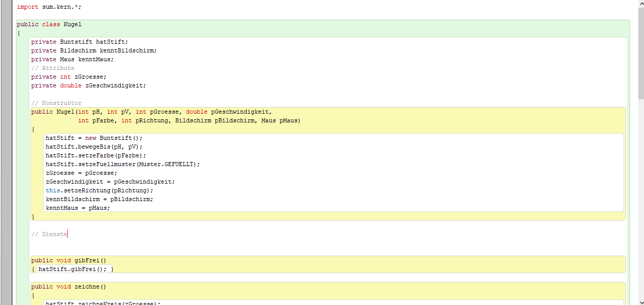644x305 pixels.
Task: Click breakpoint margin next to zGroesse = pGroesse
Action: point(6,173)
